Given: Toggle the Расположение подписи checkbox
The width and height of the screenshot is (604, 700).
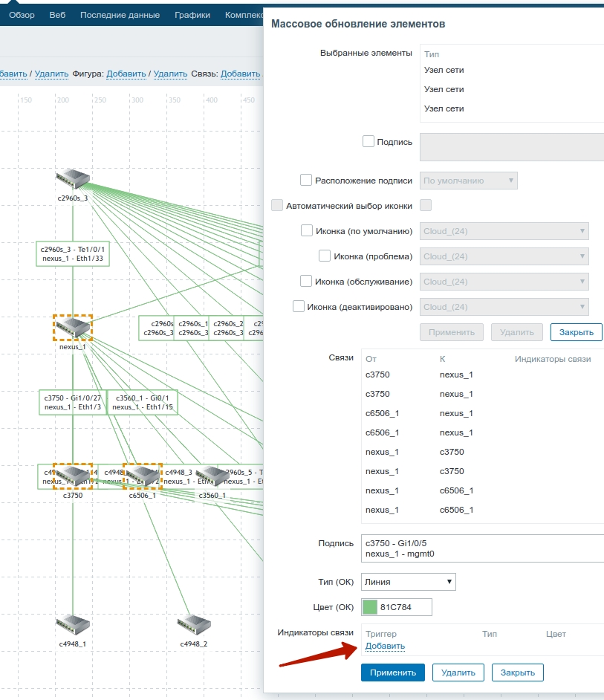Looking at the screenshot, I should (x=306, y=180).
